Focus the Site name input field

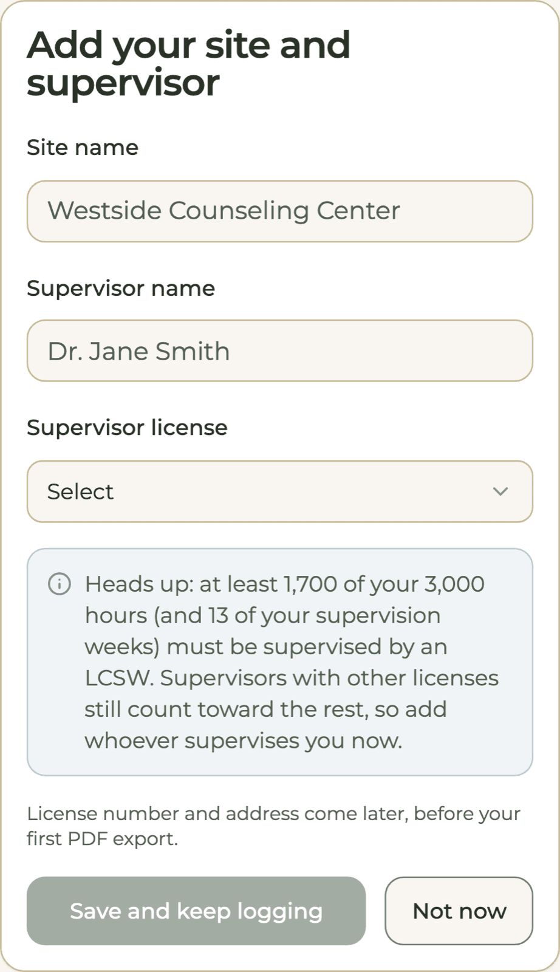coord(280,211)
